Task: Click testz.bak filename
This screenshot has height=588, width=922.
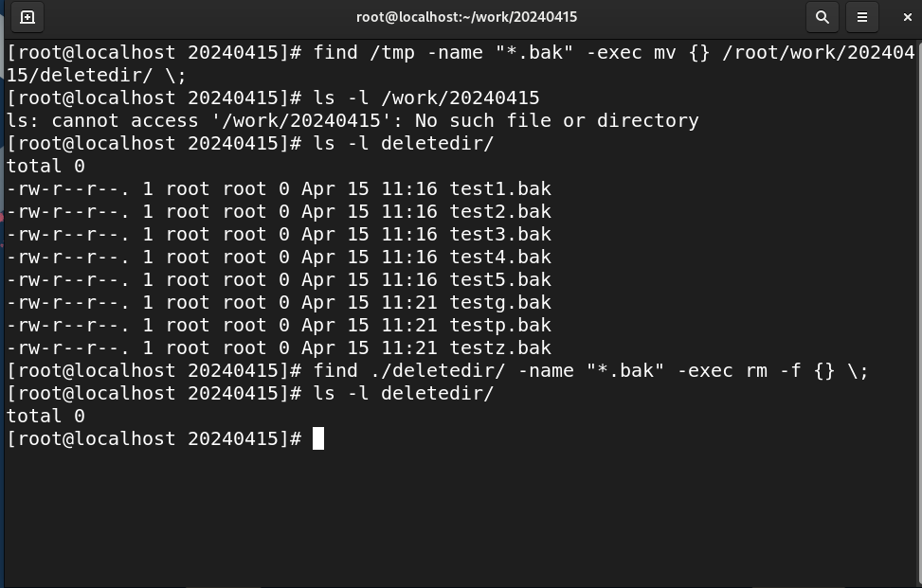Action: point(500,347)
